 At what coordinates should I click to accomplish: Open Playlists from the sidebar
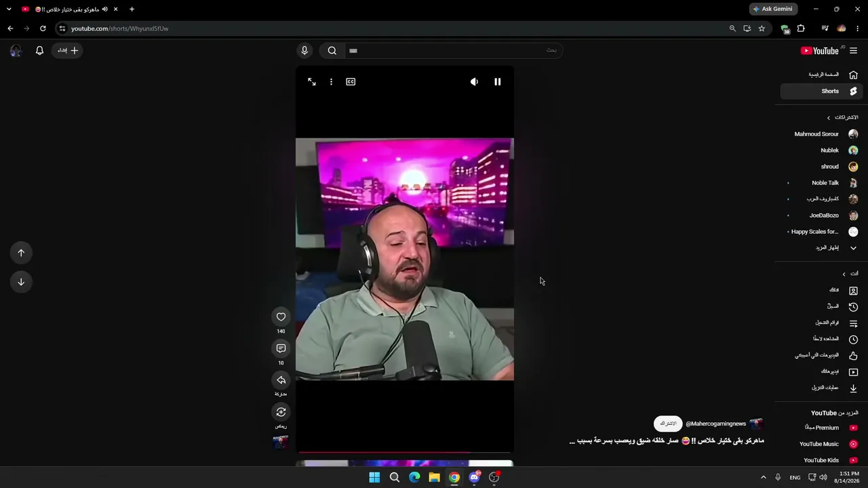[x=821, y=323]
